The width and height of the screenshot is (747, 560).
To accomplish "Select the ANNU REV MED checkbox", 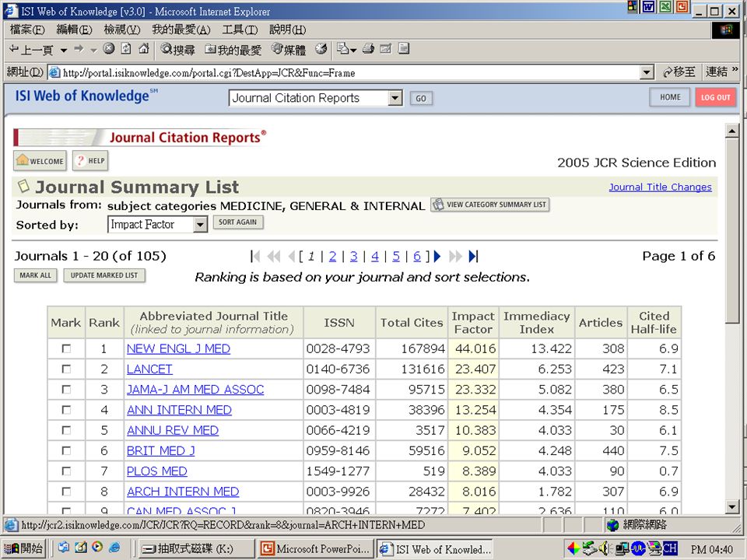I will point(66,430).
